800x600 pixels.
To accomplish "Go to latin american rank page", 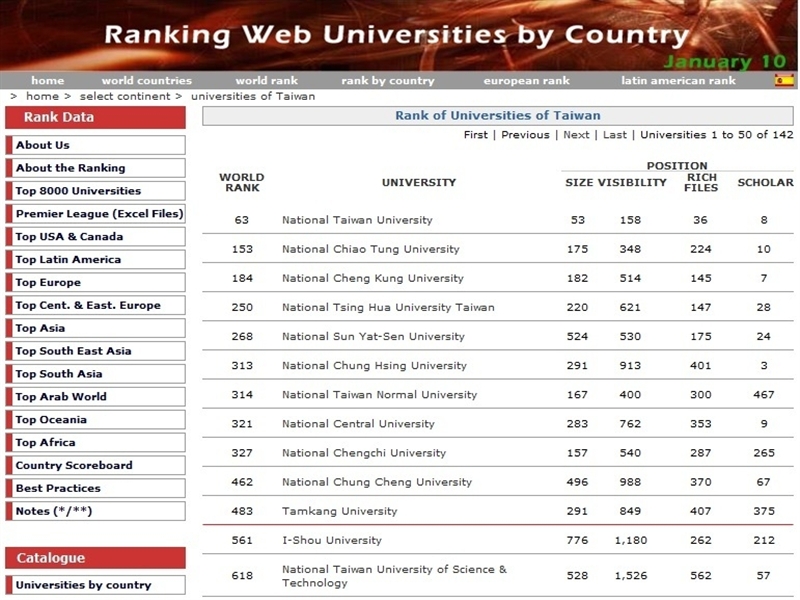I will point(678,81).
